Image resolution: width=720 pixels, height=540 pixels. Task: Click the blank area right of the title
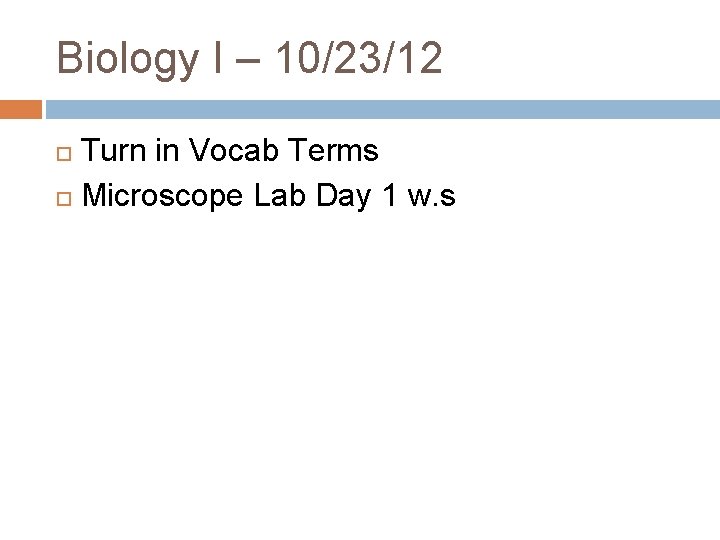click(579, 57)
